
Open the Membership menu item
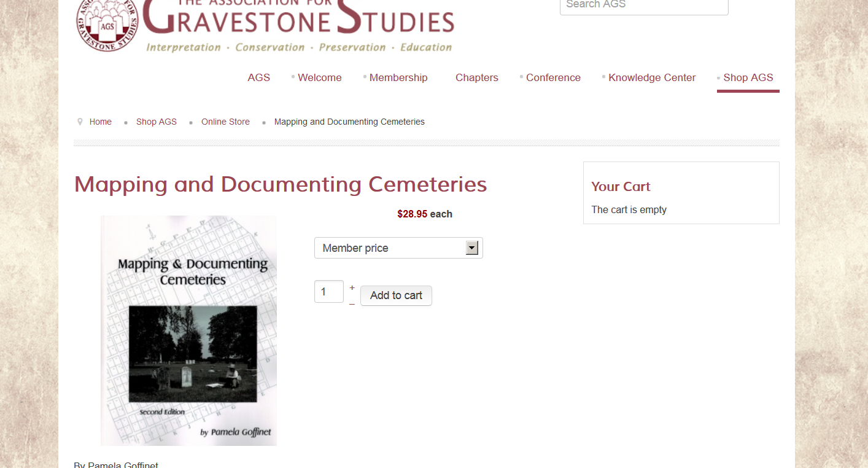pos(398,77)
